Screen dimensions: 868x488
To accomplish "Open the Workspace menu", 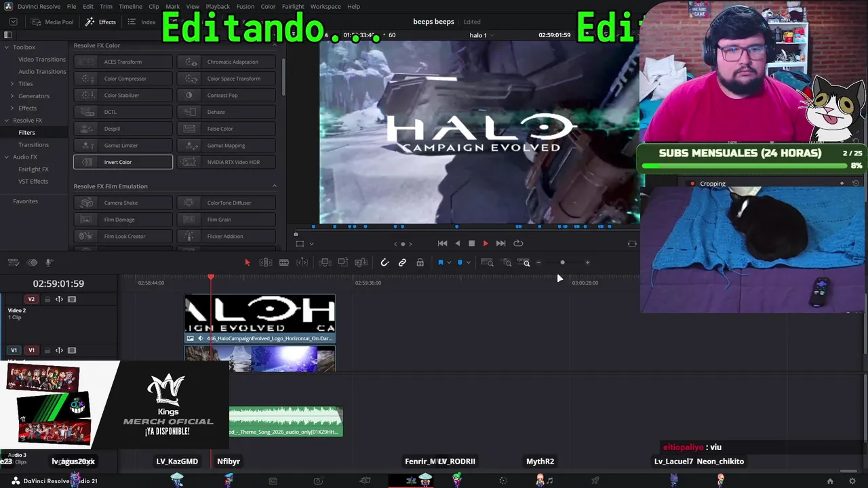I will pos(325,7).
